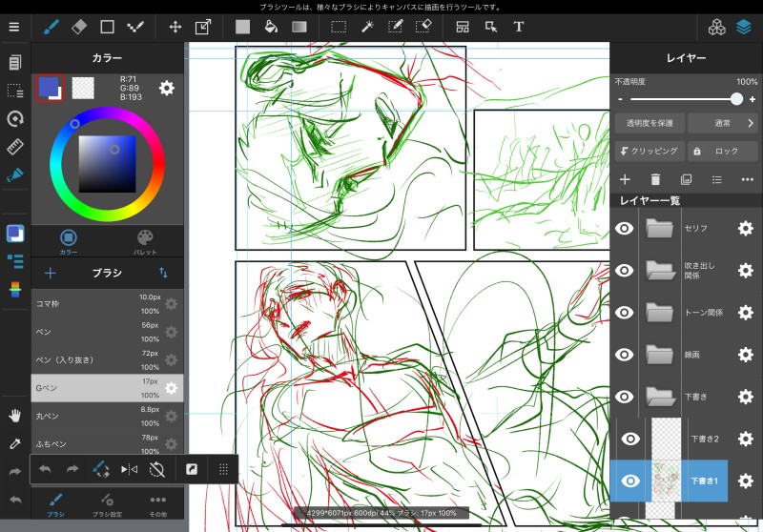
Task: Open the その他 bottom tab
Action: [158, 503]
